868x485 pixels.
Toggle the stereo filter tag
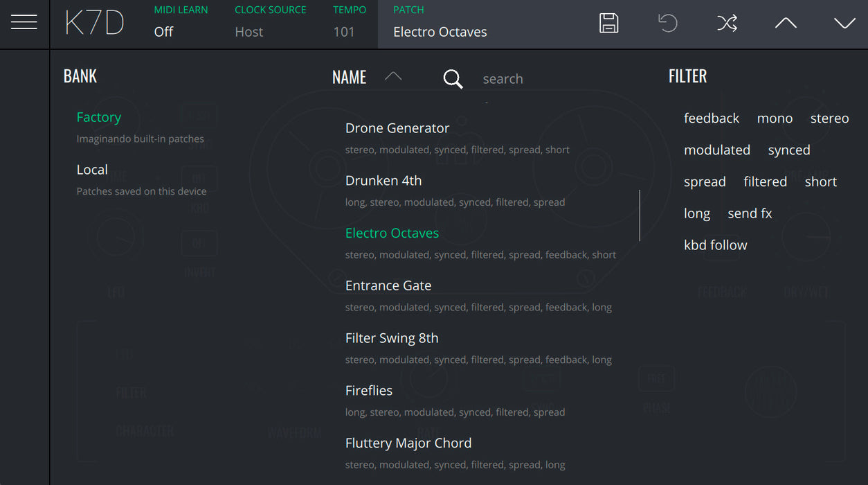point(829,118)
